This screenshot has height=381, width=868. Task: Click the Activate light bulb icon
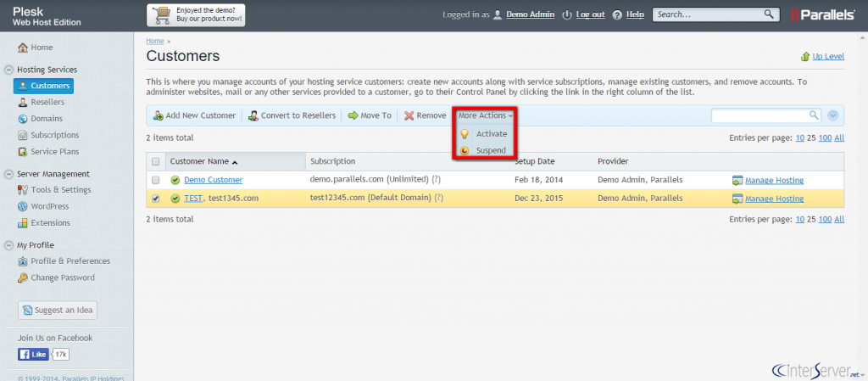[465, 134]
